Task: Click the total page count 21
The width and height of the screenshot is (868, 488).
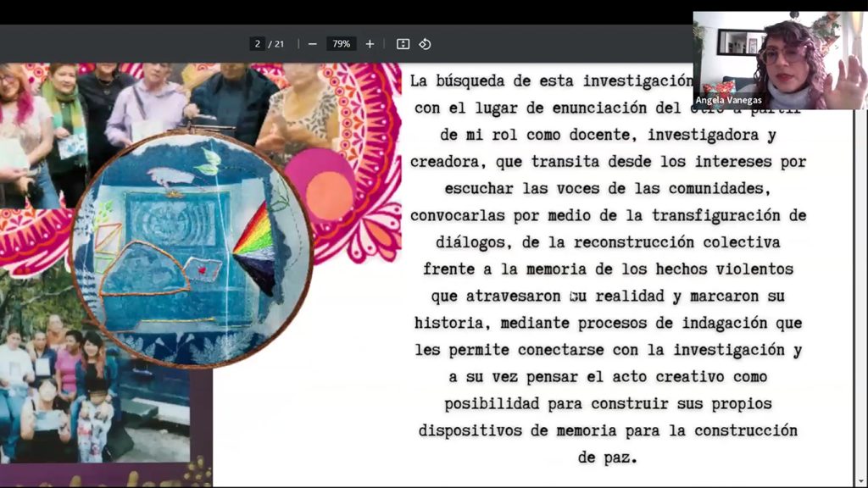Action: tap(278, 44)
